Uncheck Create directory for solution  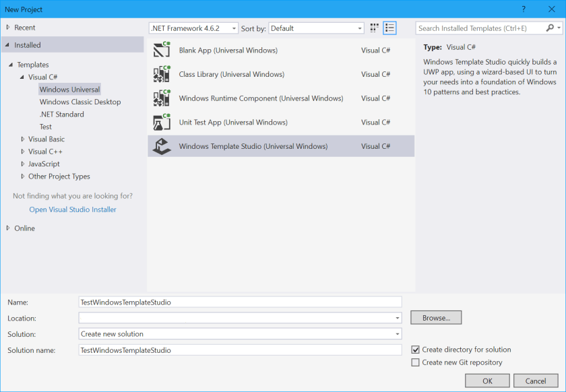pos(416,350)
